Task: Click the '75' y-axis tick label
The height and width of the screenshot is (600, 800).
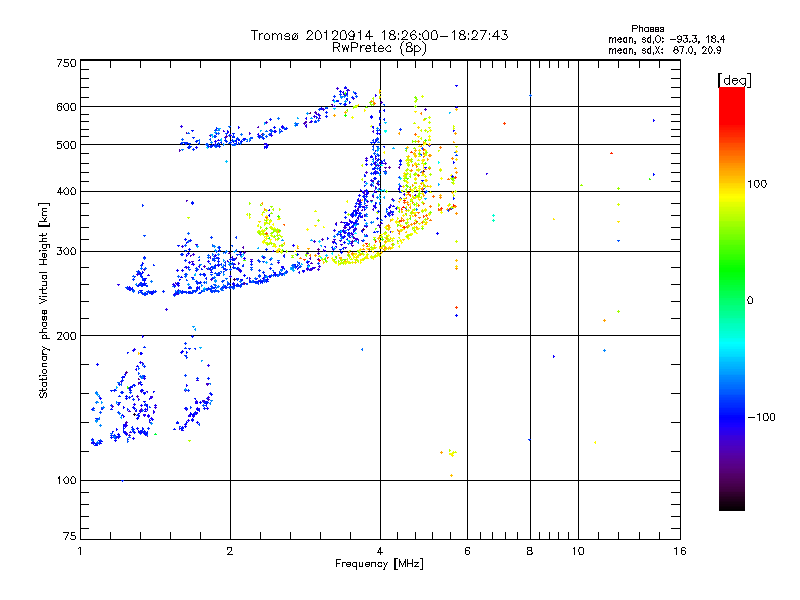Action: click(70, 536)
